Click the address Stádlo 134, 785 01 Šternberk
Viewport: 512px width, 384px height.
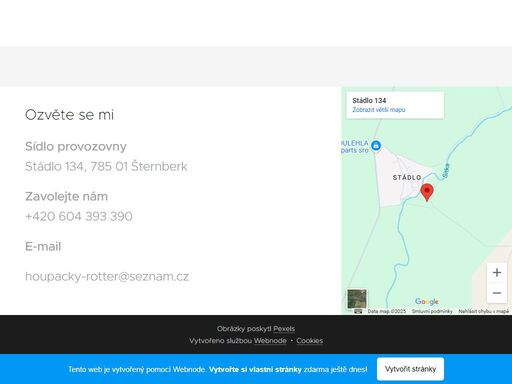(106, 166)
